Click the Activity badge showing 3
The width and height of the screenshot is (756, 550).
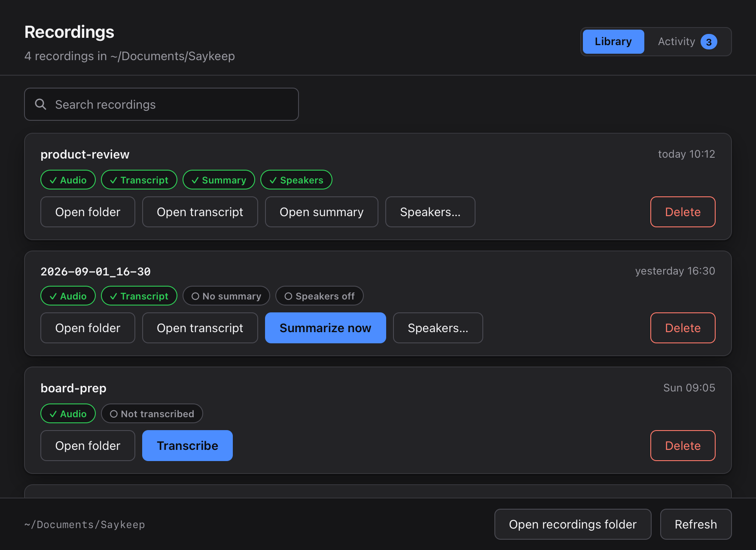709,42
